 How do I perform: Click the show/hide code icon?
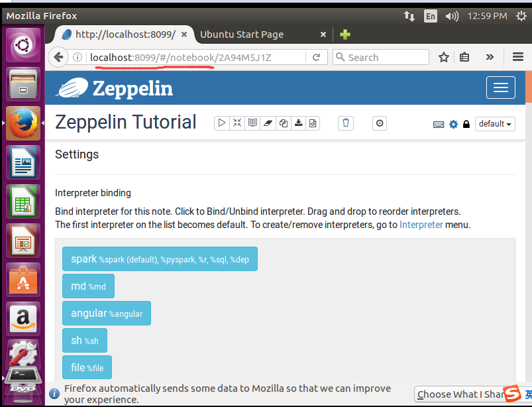click(x=237, y=123)
